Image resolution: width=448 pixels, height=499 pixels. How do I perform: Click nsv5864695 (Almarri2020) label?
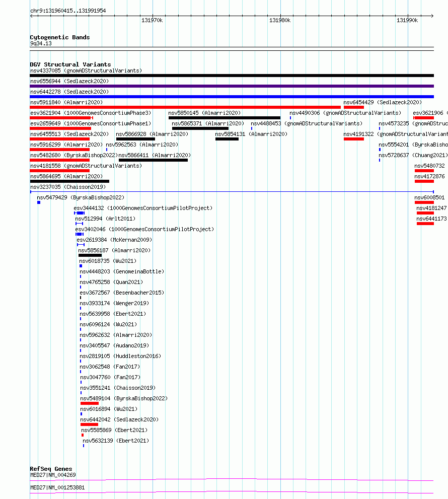click(x=66, y=176)
